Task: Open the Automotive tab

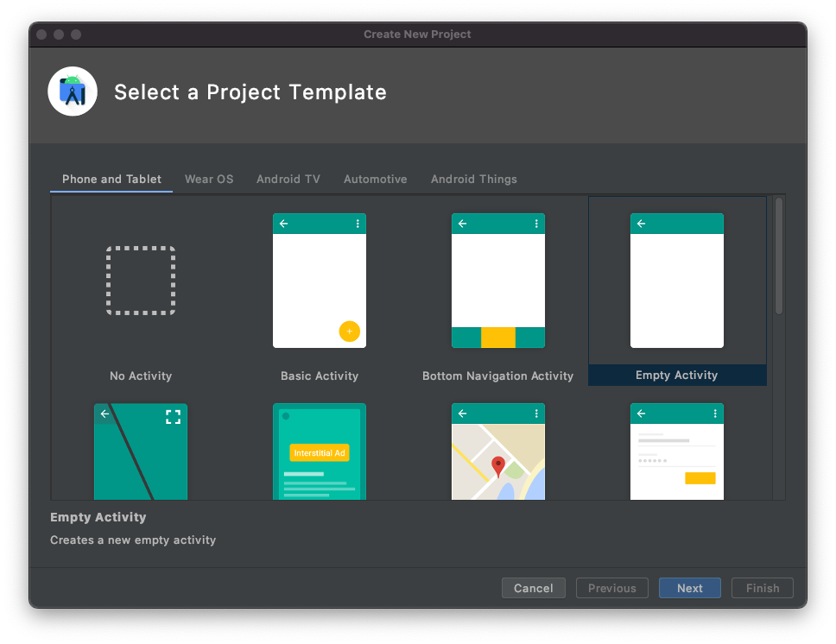Action: (376, 179)
